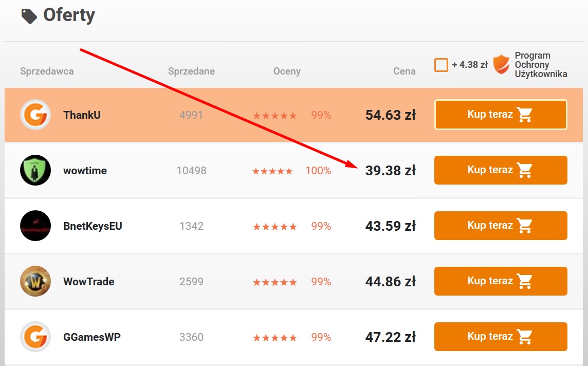Click the sold count 10498
The width and height of the screenshot is (588, 366).
click(x=191, y=171)
